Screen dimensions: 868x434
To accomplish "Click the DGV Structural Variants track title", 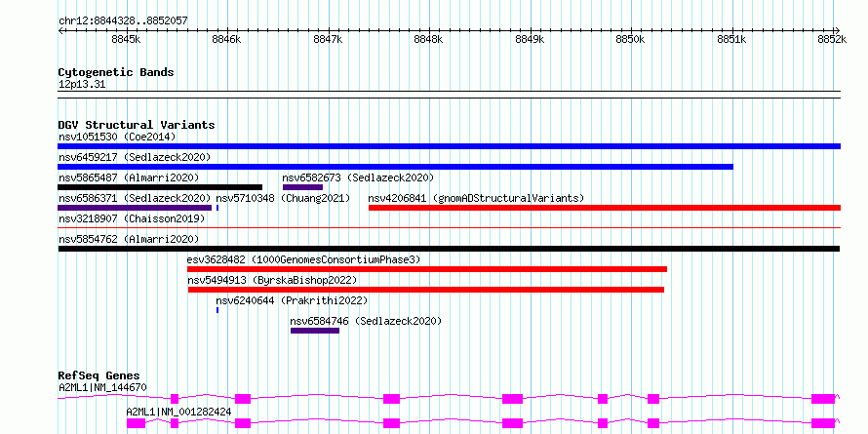I will click(x=137, y=125).
